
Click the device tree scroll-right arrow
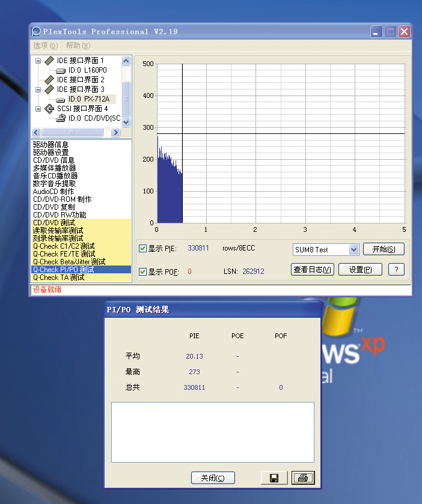115,132
